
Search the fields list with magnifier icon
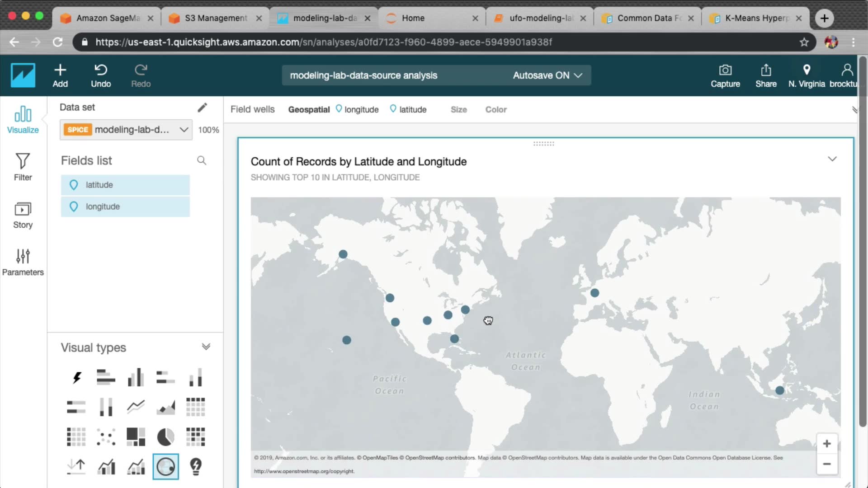click(202, 160)
